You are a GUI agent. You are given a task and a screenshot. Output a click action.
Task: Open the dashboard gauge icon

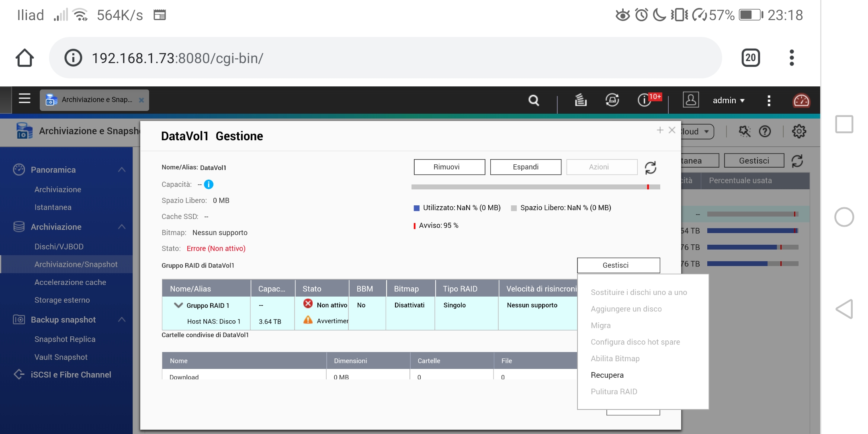click(801, 100)
